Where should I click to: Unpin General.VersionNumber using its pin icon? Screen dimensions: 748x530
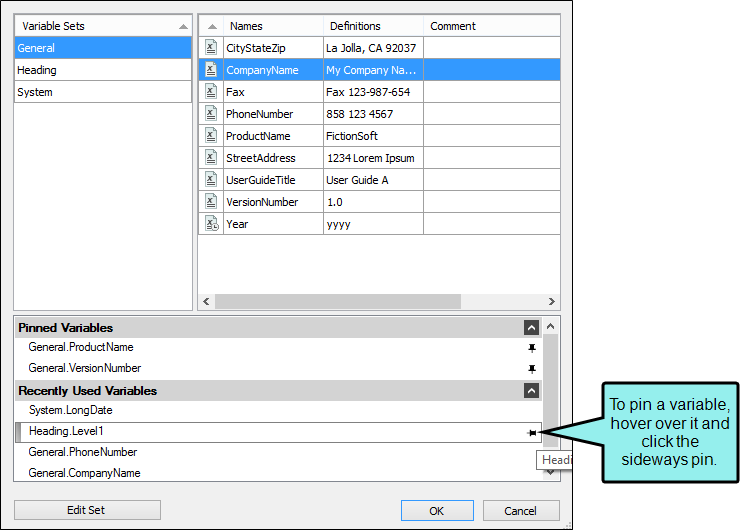tap(532, 369)
